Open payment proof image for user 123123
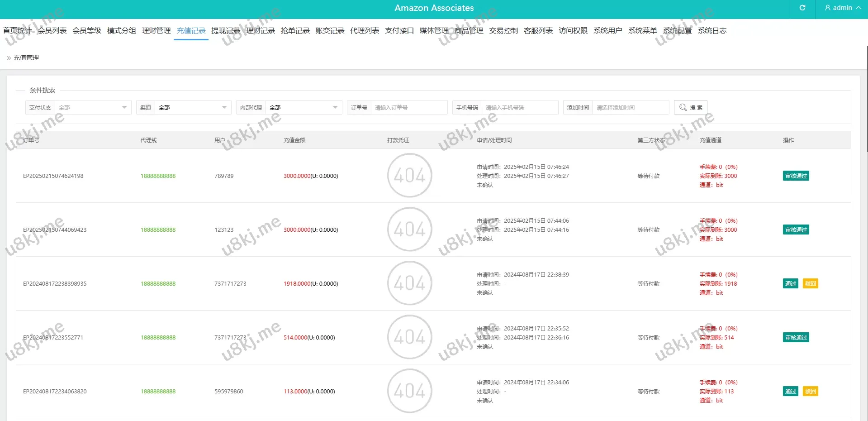868x421 pixels. (409, 230)
